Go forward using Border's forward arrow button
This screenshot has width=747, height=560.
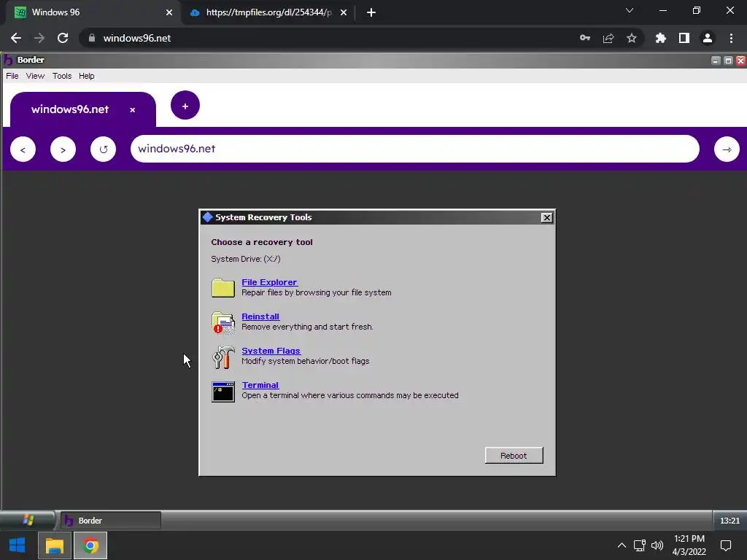(x=63, y=149)
